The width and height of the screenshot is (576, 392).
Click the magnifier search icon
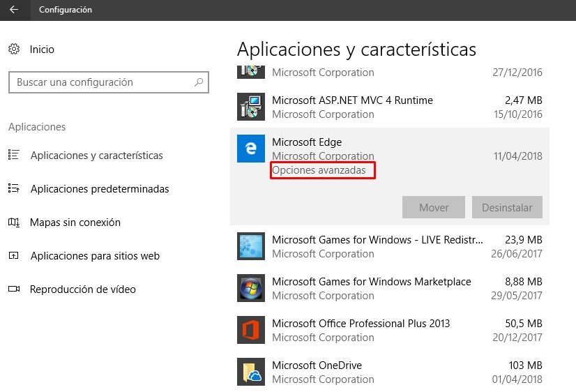click(199, 82)
